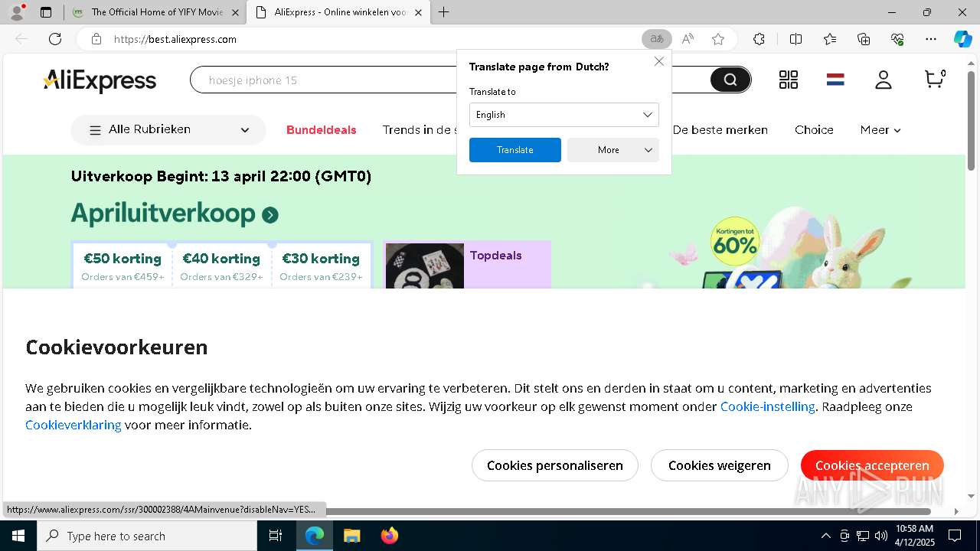The image size is (980, 551).
Task: Open the Cookieverklaring link
Action: pyautogui.click(x=73, y=425)
